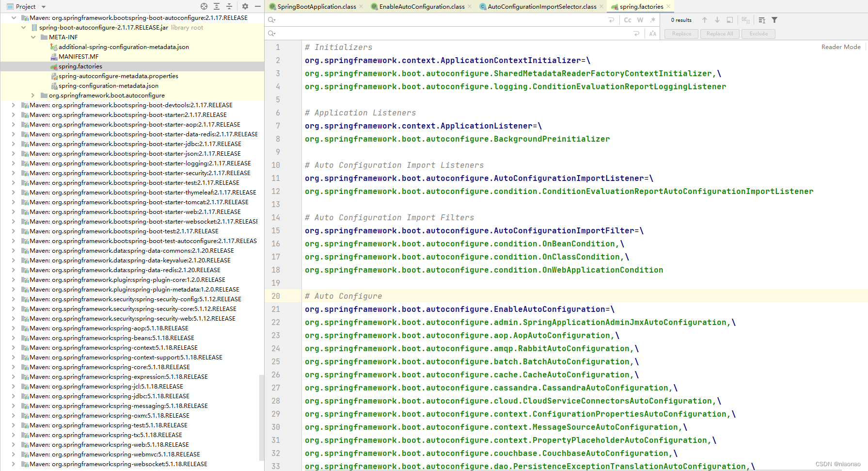
Task: Open the search filter options
Action: pos(774,20)
